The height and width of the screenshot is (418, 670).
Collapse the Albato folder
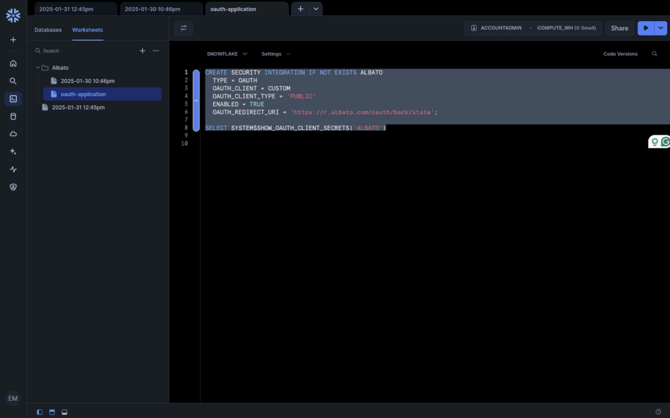click(38, 68)
